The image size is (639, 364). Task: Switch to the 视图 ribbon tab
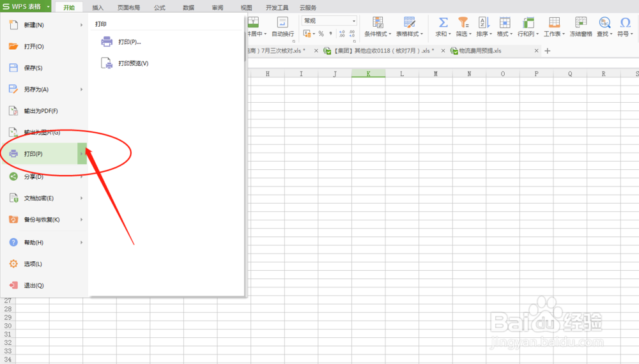pos(246,7)
